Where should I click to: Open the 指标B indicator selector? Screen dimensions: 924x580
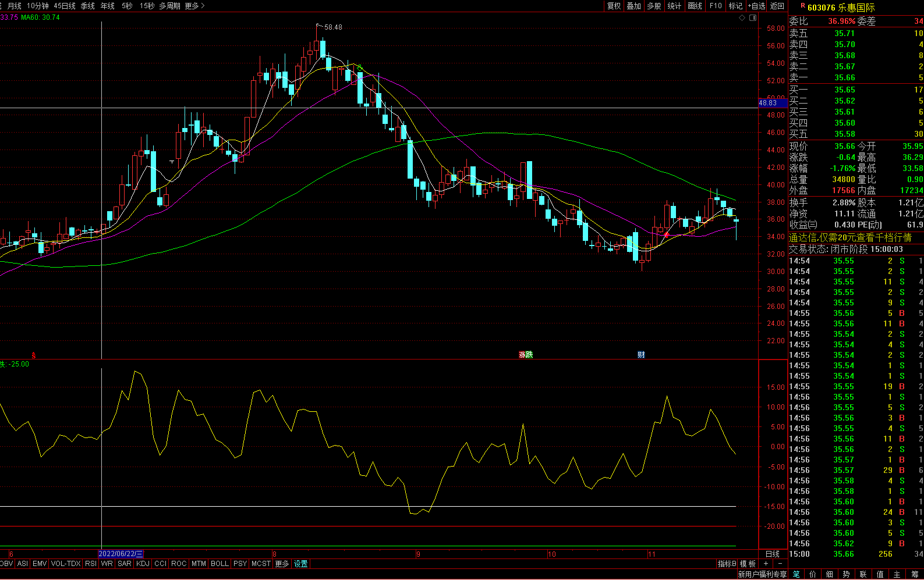(x=727, y=564)
